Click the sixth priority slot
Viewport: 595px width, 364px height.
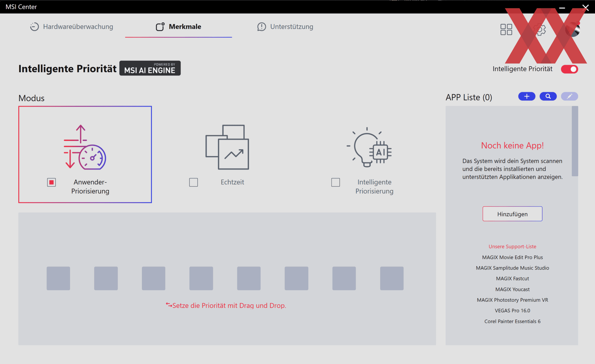tap(297, 278)
